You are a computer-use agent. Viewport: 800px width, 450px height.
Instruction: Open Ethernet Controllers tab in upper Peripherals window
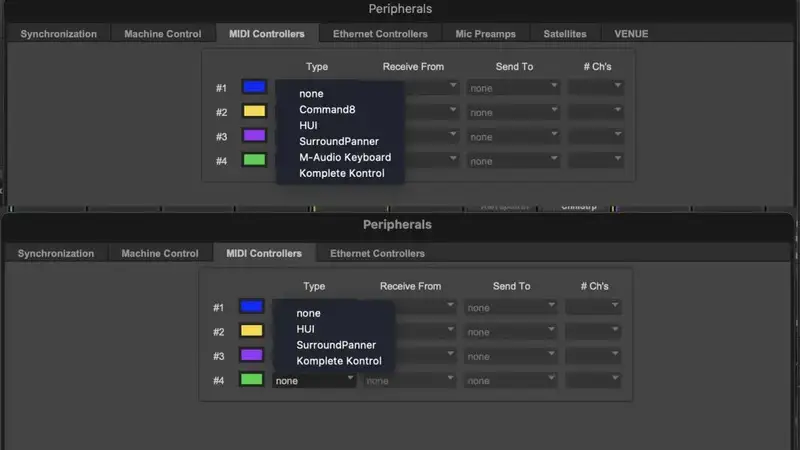click(x=380, y=34)
